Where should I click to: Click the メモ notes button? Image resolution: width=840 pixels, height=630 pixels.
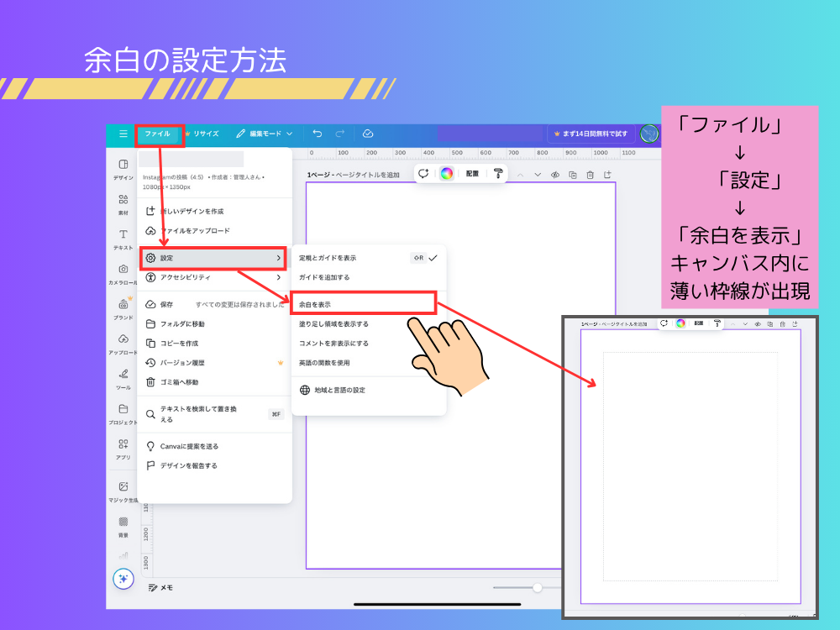[160, 588]
